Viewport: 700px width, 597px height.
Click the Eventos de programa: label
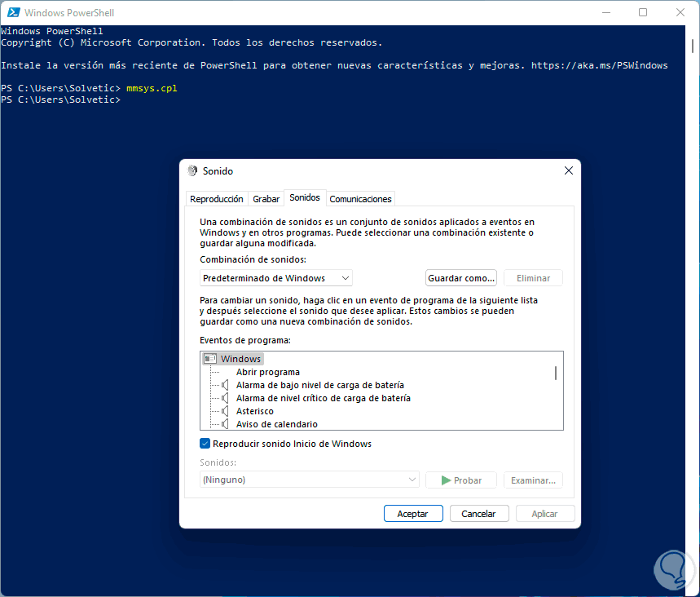tap(245, 340)
